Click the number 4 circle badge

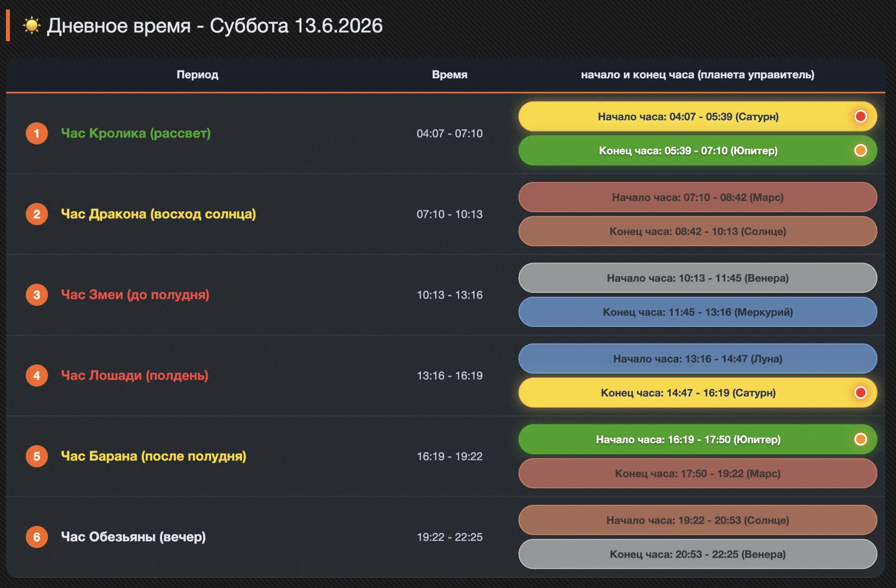tap(37, 375)
